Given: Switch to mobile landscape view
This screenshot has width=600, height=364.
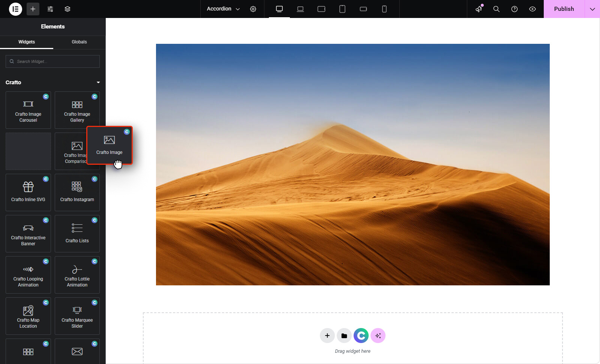Looking at the screenshot, I should (363, 9).
